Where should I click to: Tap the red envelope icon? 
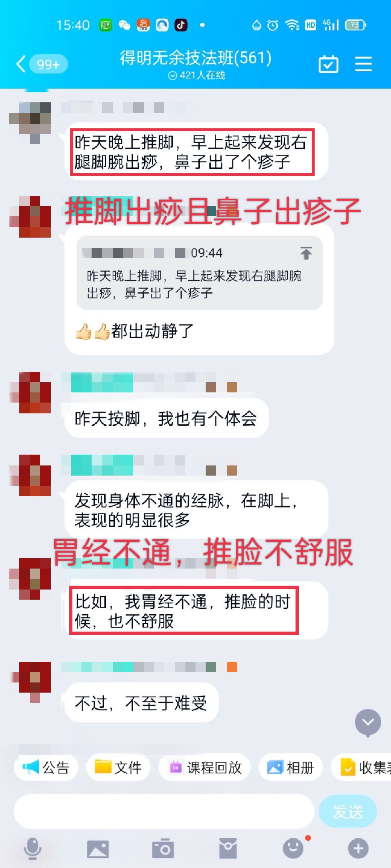[228, 848]
